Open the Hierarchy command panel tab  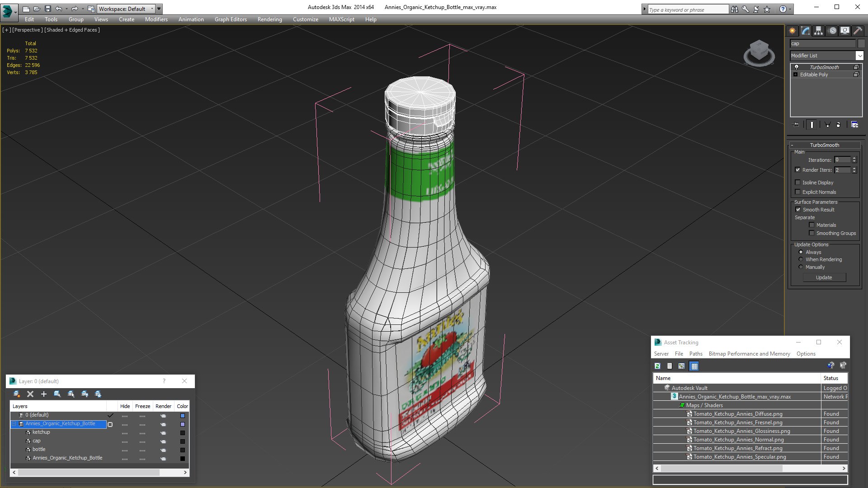819,31
